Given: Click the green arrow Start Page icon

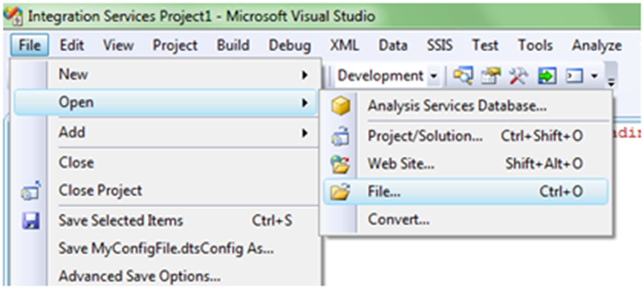Looking at the screenshot, I should tap(547, 76).
